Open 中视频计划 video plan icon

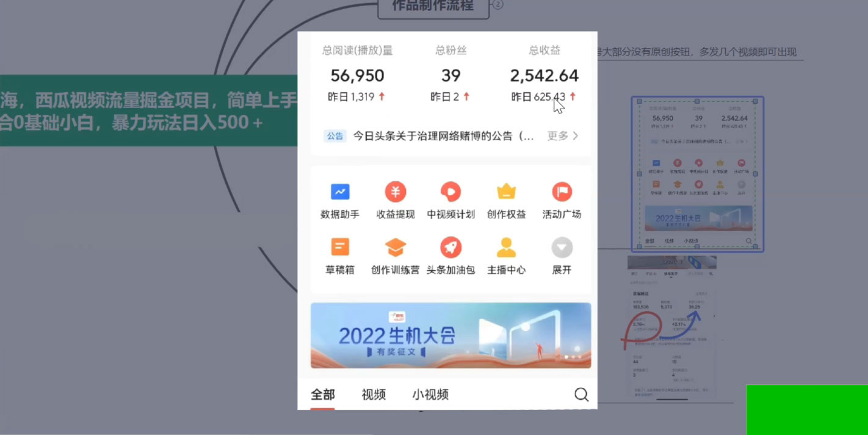[450, 192]
